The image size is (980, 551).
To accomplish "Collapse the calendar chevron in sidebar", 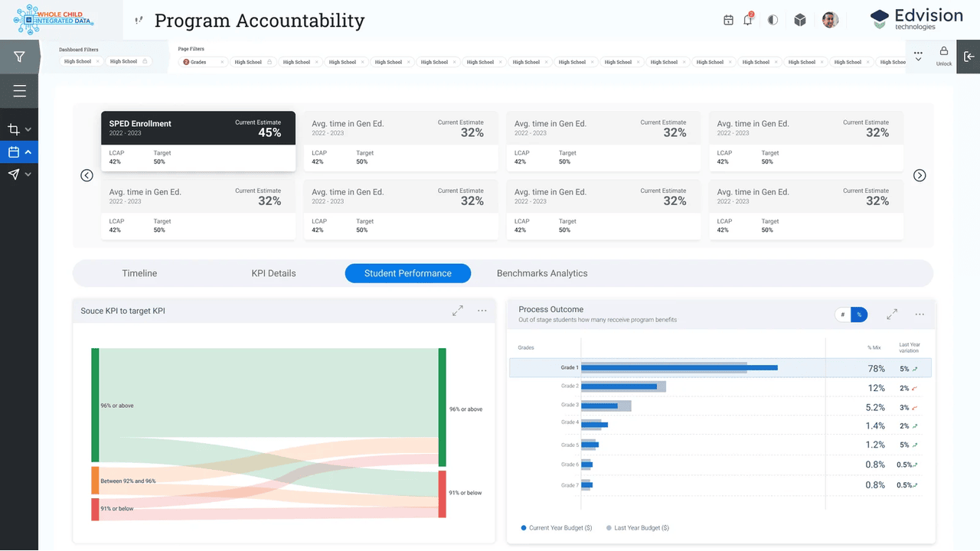I will click(28, 152).
